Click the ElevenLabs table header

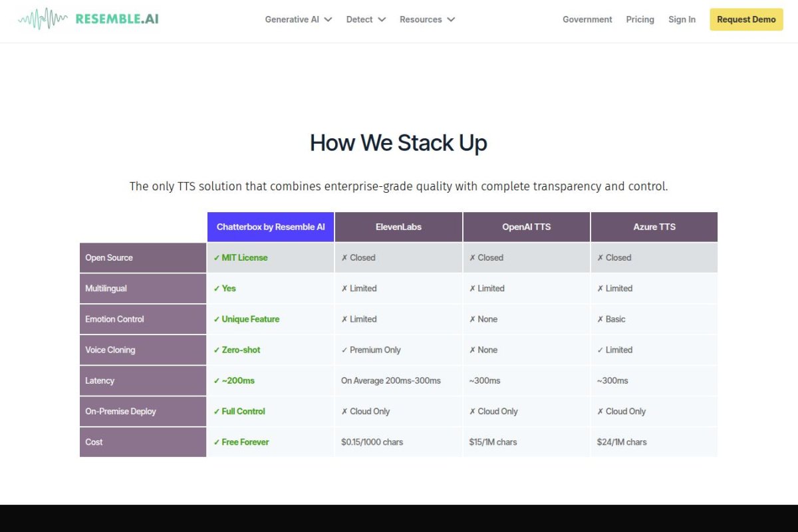398,227
